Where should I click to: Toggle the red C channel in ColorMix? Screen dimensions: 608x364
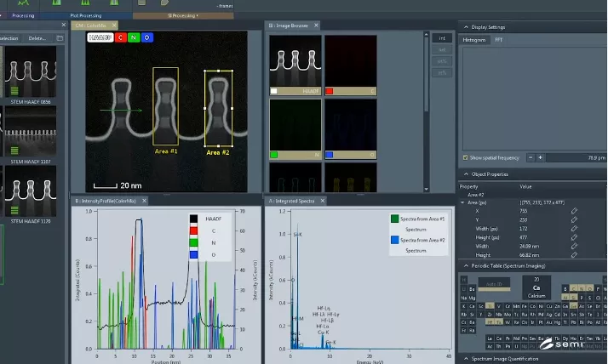point(121,37)
